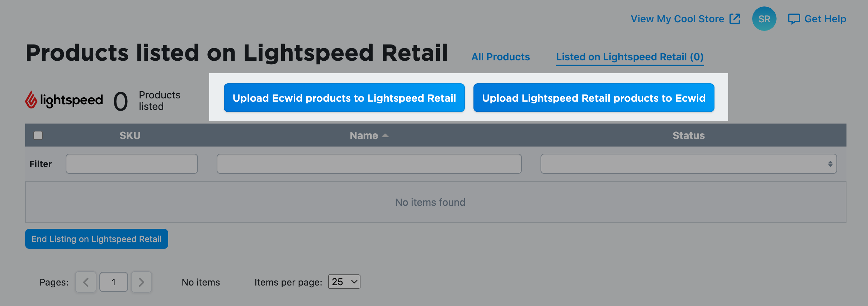
Task: Go to the next page arrow
Action: click(x=141, y=282)
